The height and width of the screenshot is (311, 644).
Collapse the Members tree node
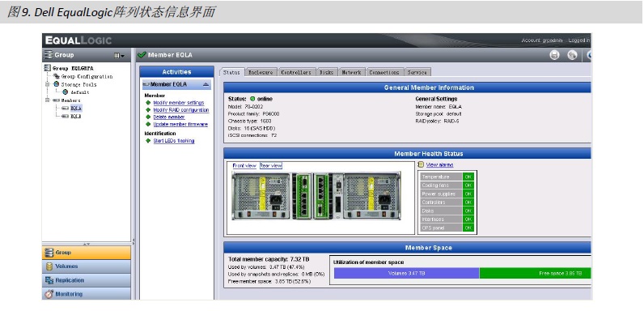[47, 100]
